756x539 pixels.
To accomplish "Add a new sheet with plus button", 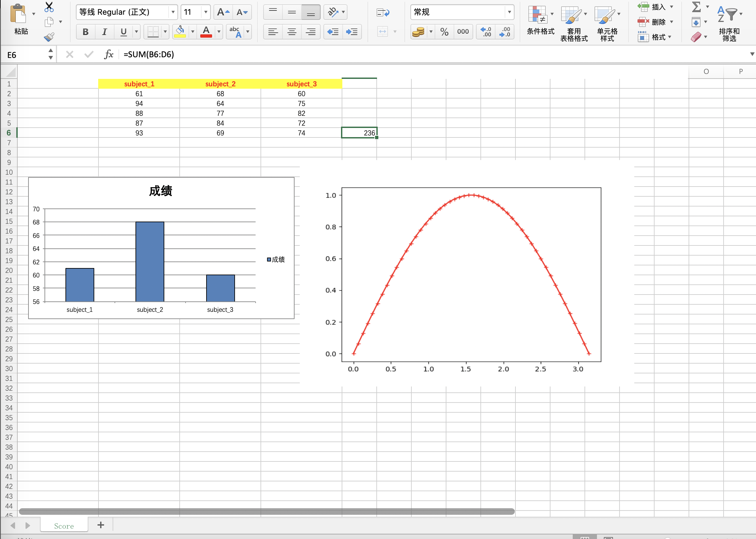I will tap(100, 525).
